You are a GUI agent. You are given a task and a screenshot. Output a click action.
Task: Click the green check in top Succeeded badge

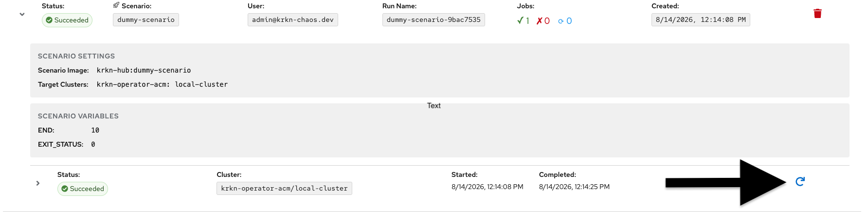[x=49, y=20]
